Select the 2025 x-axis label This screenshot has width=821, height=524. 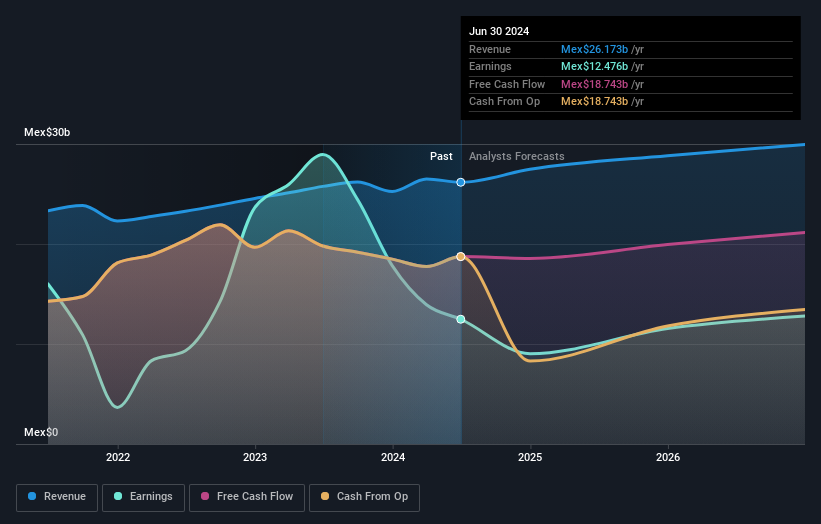530,457
